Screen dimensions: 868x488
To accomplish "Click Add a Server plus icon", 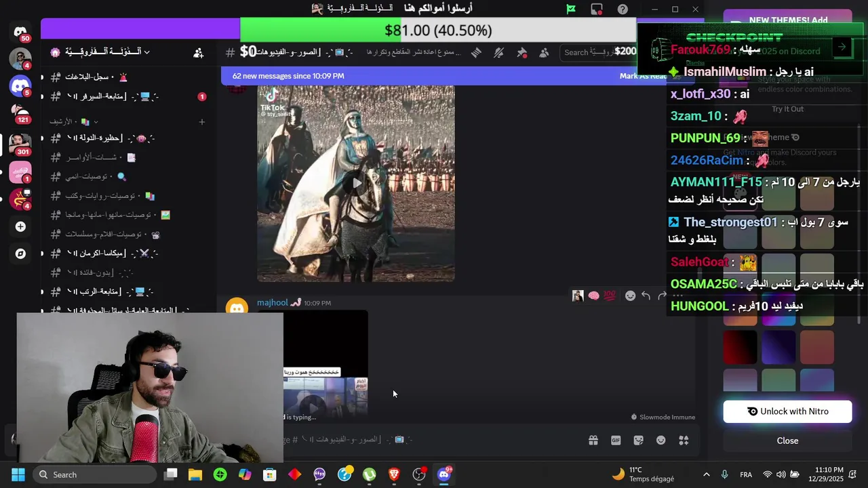I will (20, 226).
